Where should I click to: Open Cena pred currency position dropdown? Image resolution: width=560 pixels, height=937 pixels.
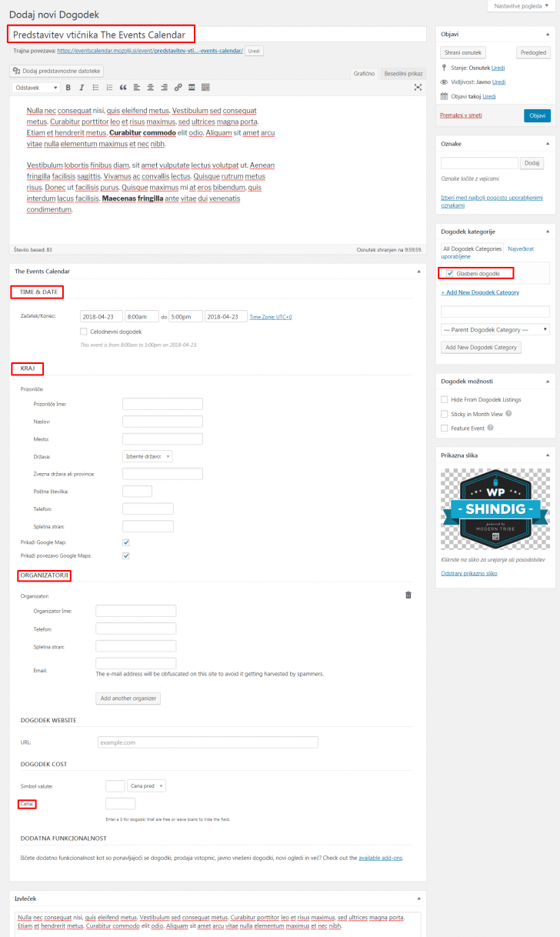point(147,786)
